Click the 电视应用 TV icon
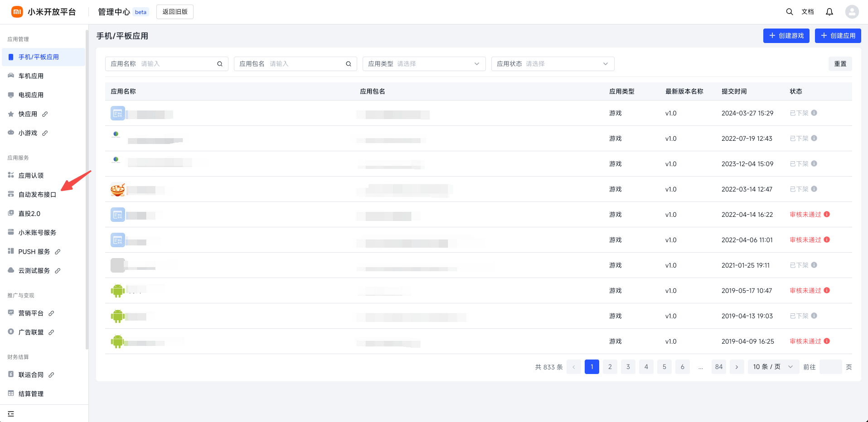This screenshot has width=868, height=422. coord(11,95)
